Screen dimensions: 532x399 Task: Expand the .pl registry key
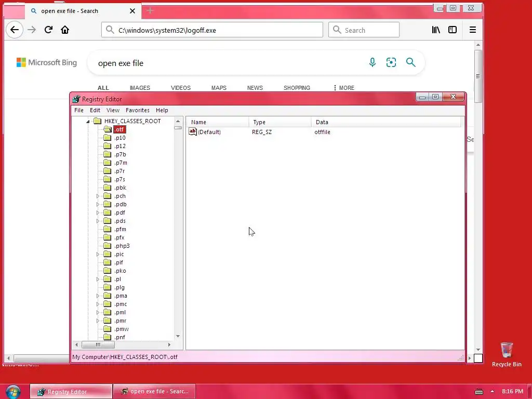click(x=98, y=279)
